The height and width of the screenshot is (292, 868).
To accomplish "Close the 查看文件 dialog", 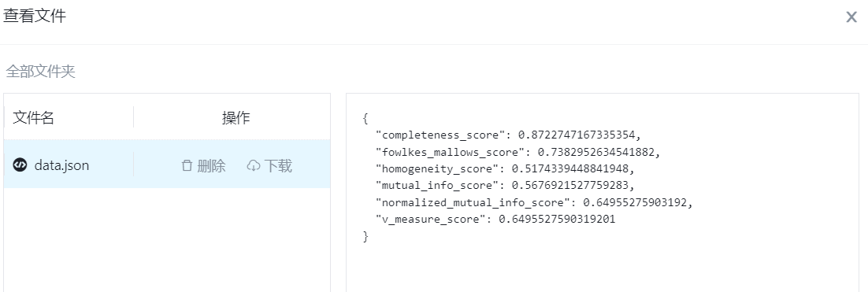I will 851,17.
